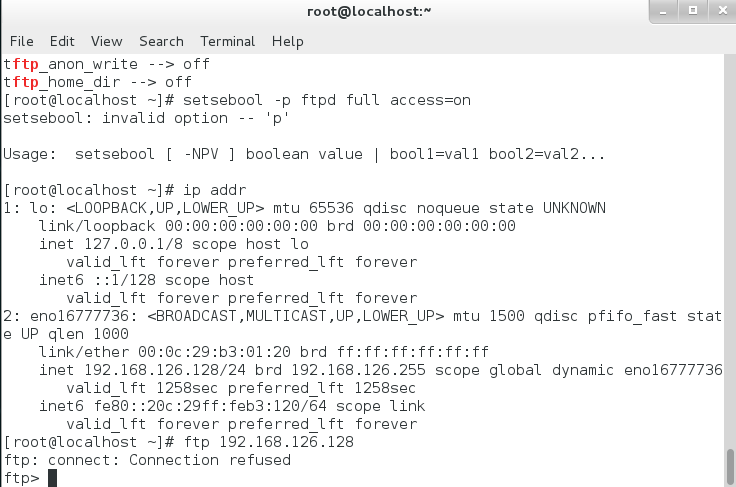This screenshot has width=736, height=487.
Task: Click the red tftp in tftp_home_dir
Action: click(x=20, y=82)
